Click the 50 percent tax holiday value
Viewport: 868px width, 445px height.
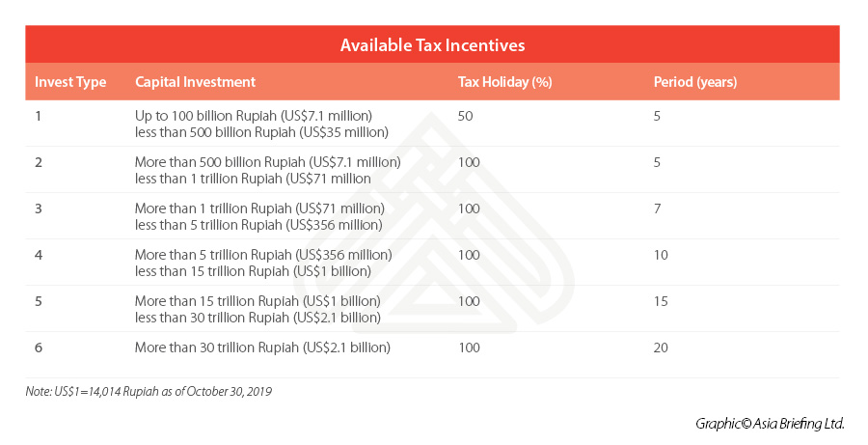pos(466,116)
